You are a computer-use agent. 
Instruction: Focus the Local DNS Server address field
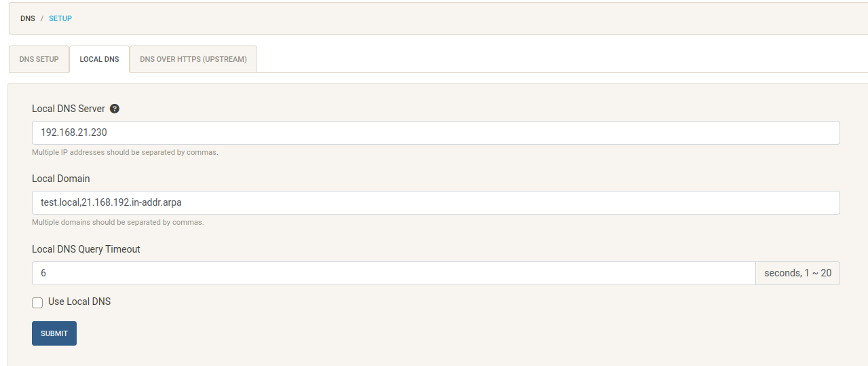coord(436,132)
